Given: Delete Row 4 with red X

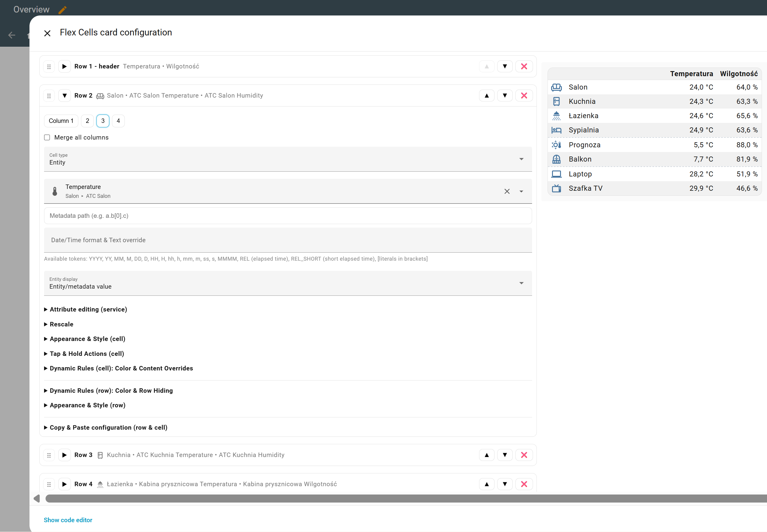Looking at the screenshot, I should click(523, 484).
